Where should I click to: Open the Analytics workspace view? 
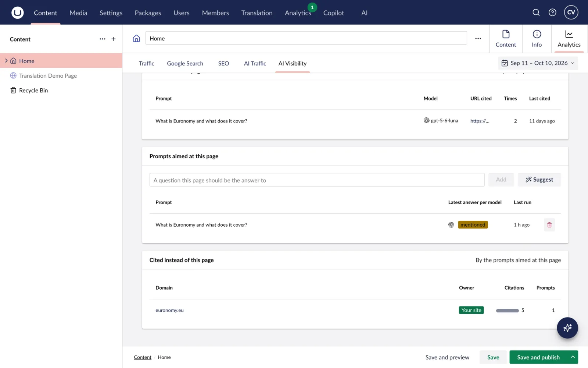click(569, 39)
